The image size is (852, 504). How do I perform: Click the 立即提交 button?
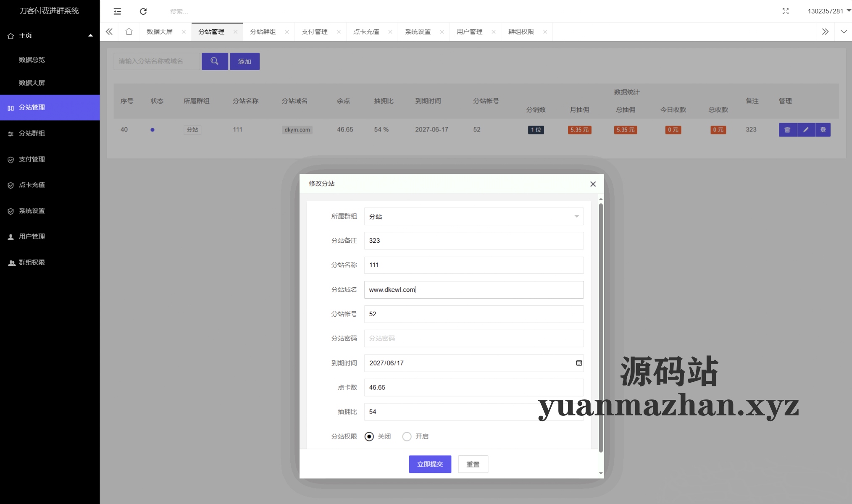coord(430,464)
